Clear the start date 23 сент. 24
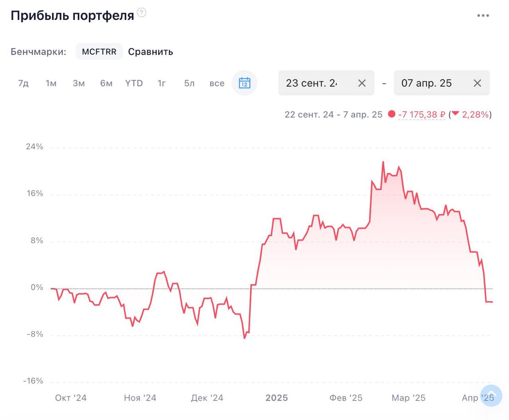Screen dimensions: 509x420 coord(362,83)
